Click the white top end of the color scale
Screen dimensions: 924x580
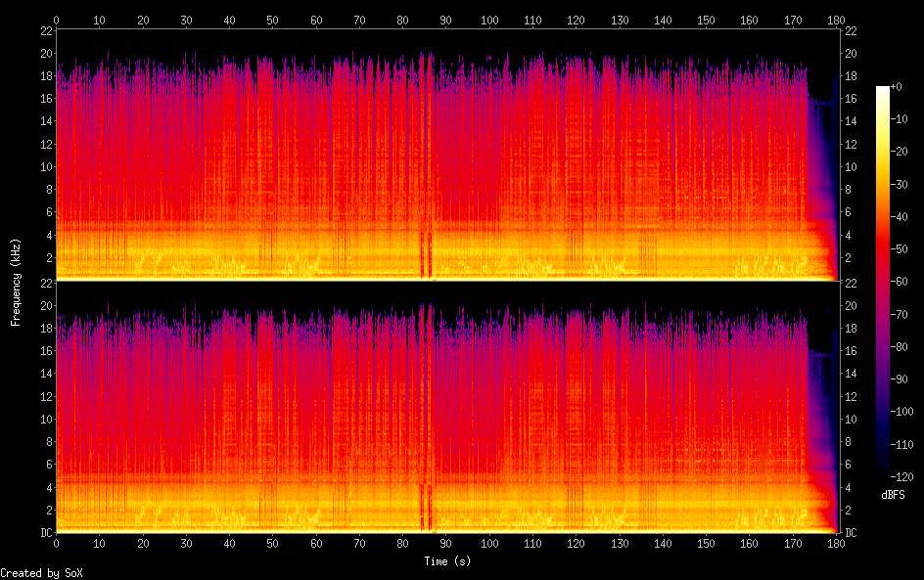(882, 90)
